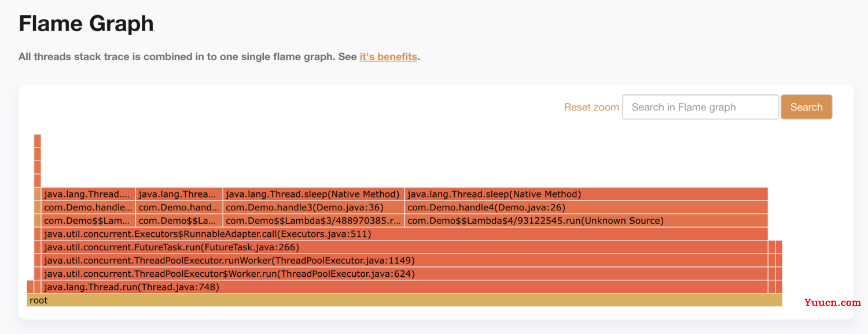Select the root frame bar
Image resolution: width=868 pixels, height=334 pixels.
tap(404, 300)
